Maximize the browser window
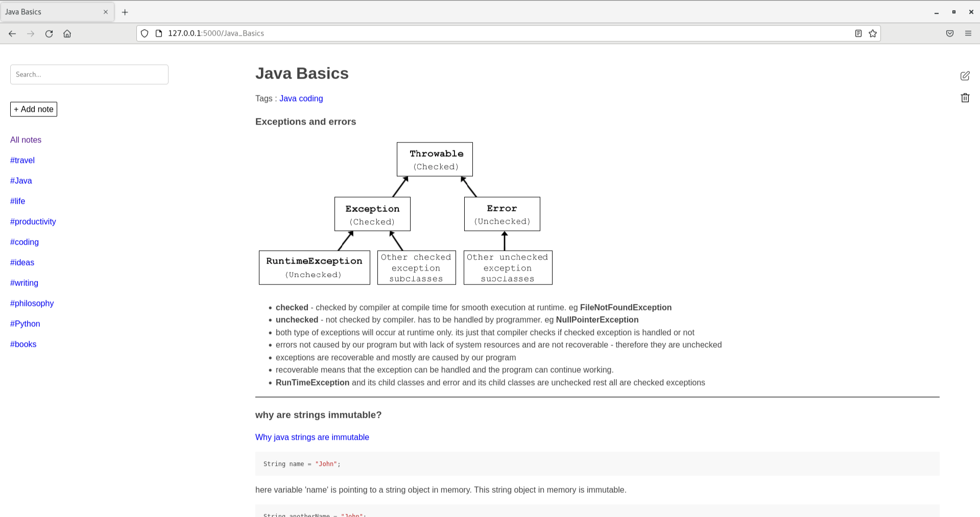 pos(954,12)
